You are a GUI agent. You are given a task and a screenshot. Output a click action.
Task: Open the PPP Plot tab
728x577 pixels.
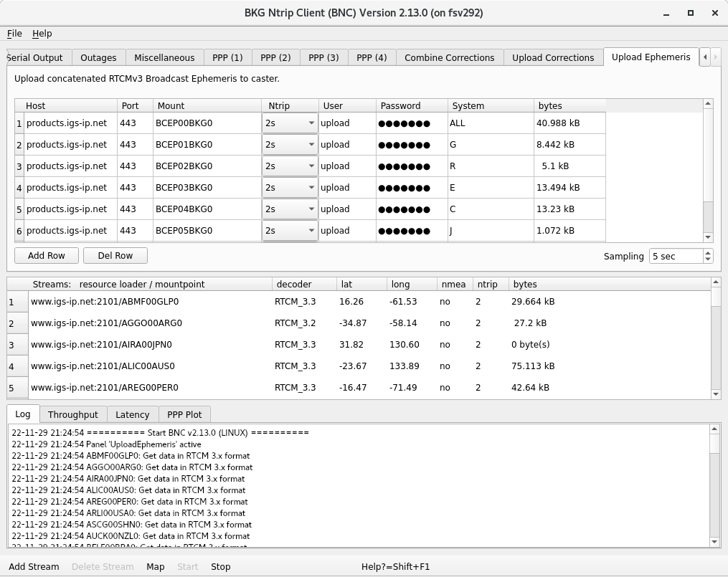pyautogui.click(x=184, y=415)
